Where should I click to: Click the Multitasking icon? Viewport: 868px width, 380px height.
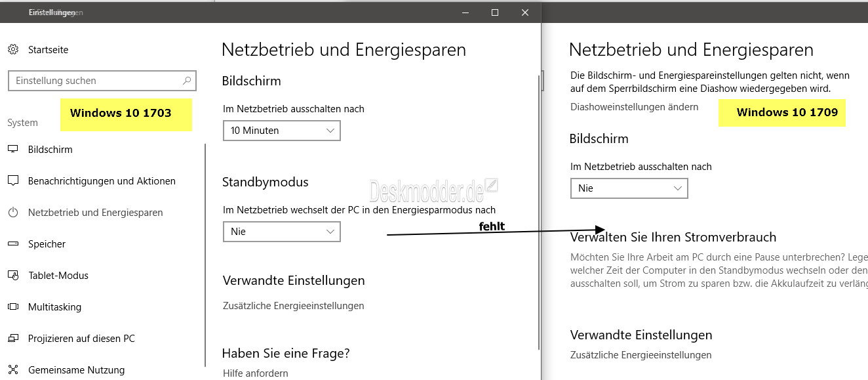click(x=12, y=306)
